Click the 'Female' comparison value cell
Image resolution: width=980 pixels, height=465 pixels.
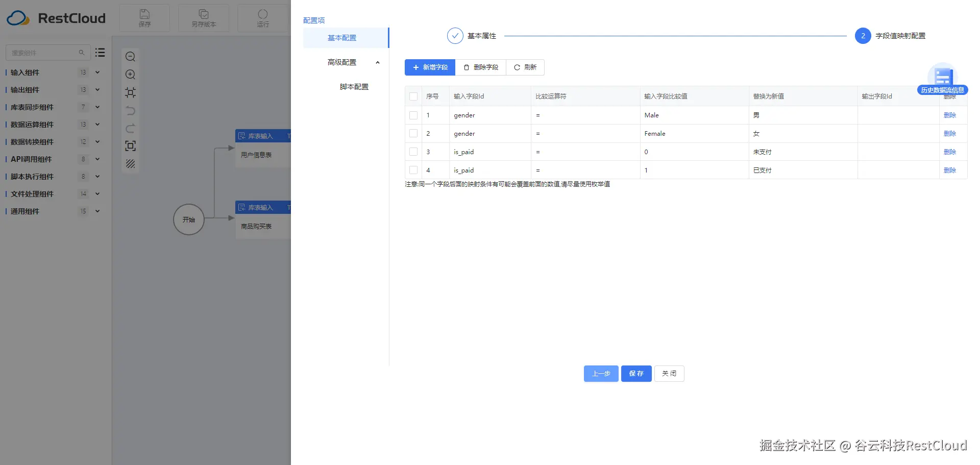click(x=695, y=134)
